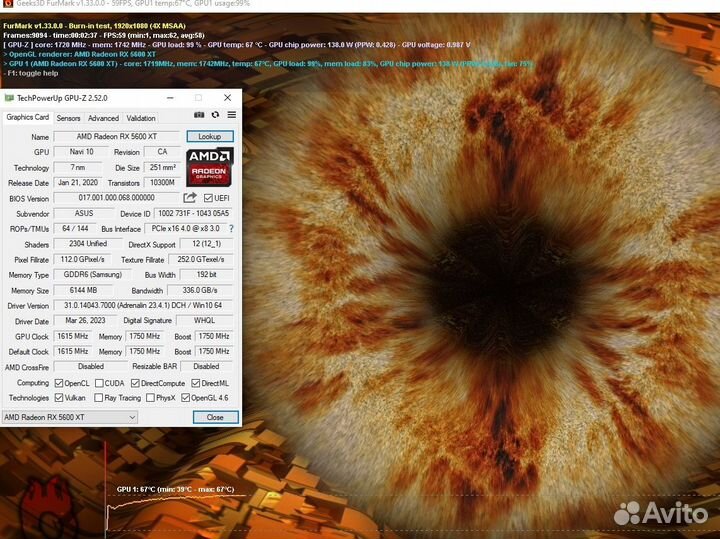The width and height of the screenshot is (720, 539).
Task: Click the Driver Version field
Action: pos(144,306)
